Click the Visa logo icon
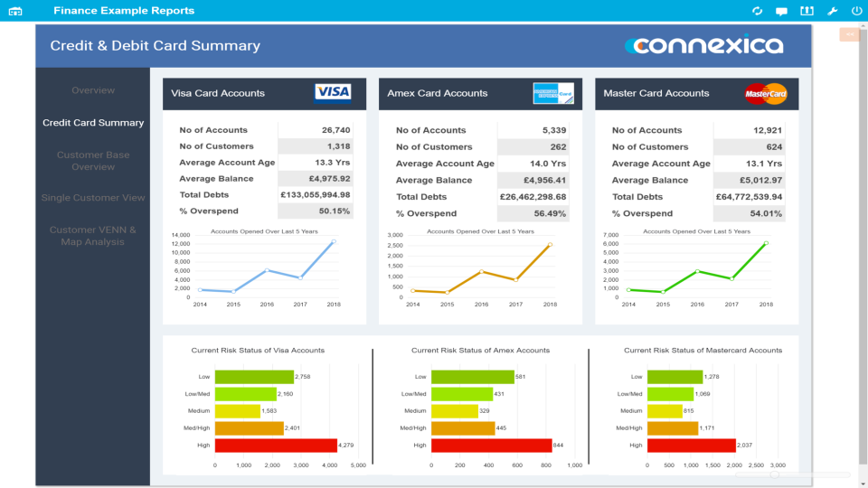 [x=332, y=93]
